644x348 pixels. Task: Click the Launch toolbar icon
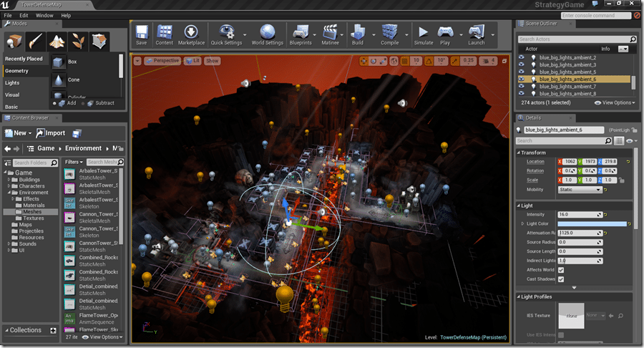pyautogui.click(x=477, y=32)
